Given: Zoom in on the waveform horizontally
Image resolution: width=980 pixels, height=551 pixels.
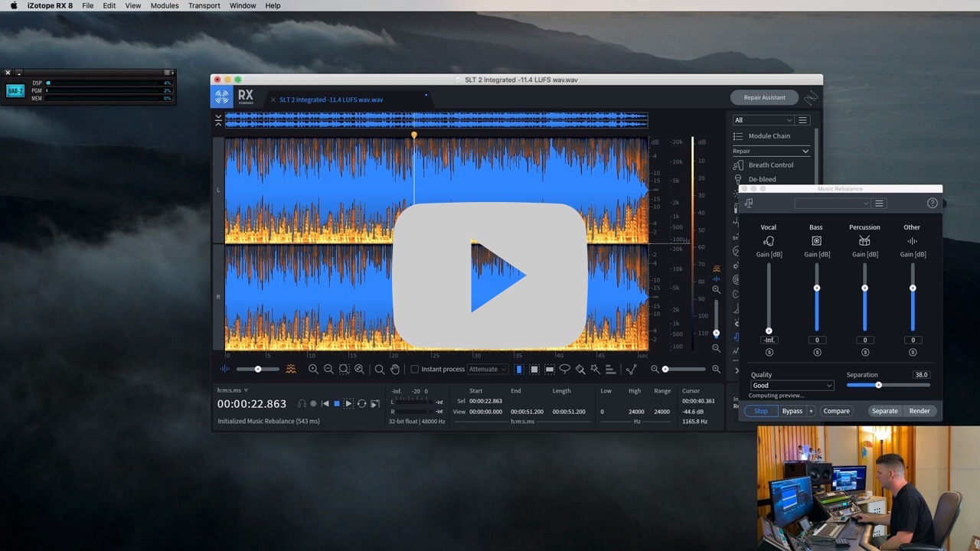Looking at the screenshot, I should click(313, 369).
